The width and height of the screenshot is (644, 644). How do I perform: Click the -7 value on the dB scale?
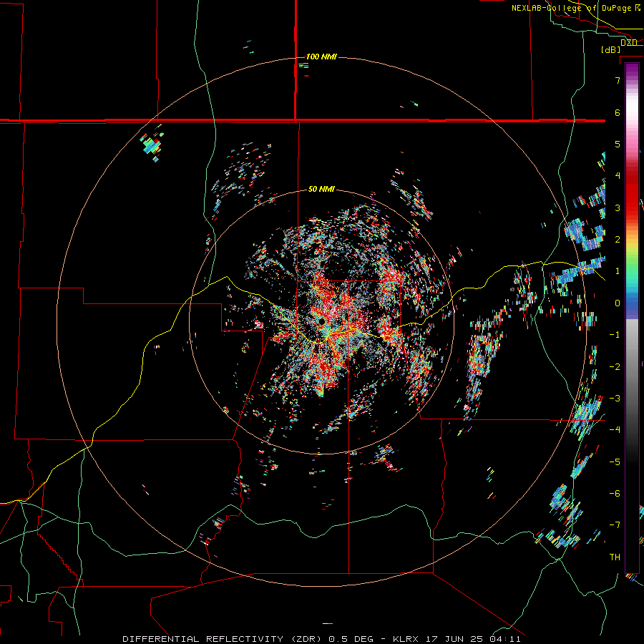coord(615,525)
